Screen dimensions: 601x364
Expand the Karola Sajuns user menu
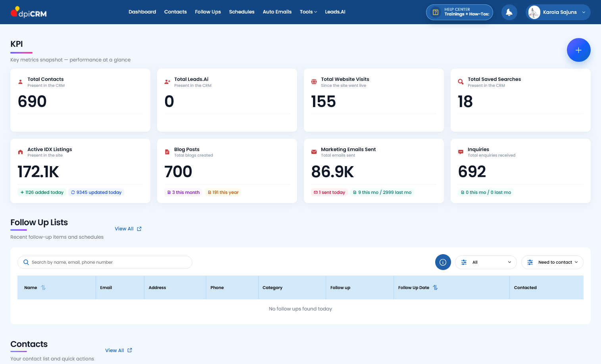point(558,12)
